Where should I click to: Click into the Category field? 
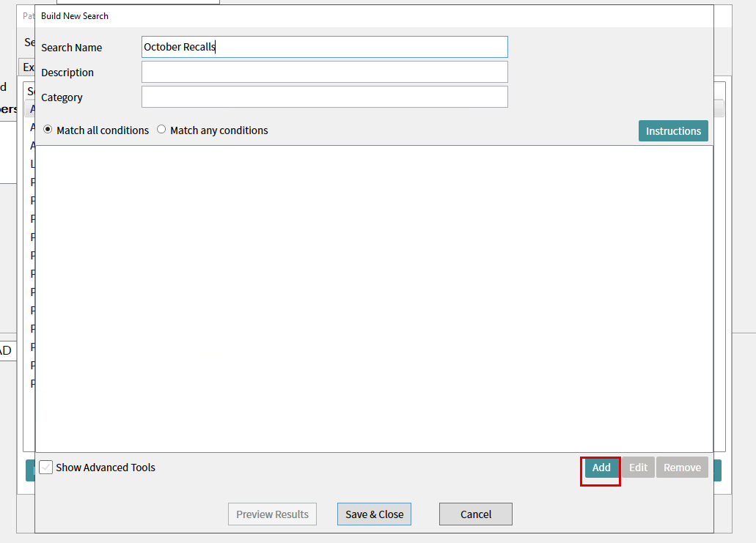coord(325,97)
